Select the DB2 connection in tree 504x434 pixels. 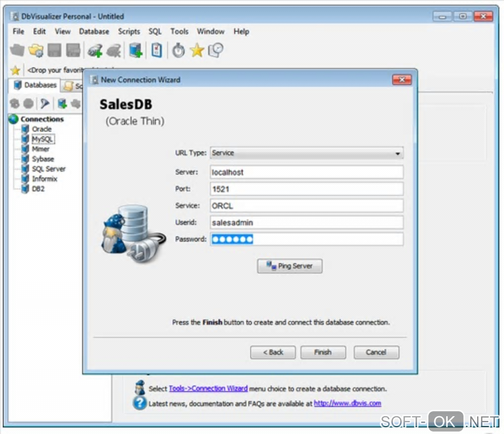pos(38,189)
